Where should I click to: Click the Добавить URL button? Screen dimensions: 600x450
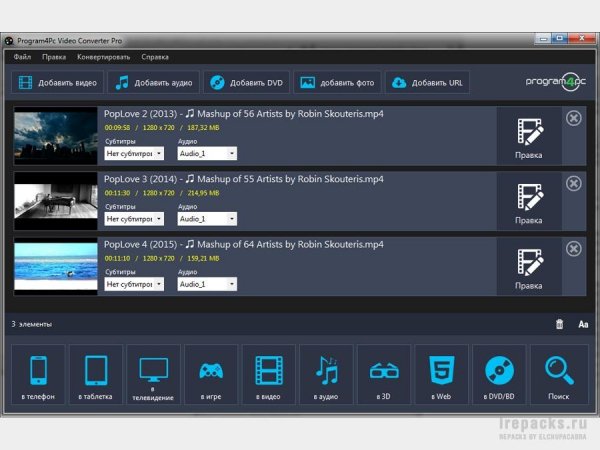(427, 82)
